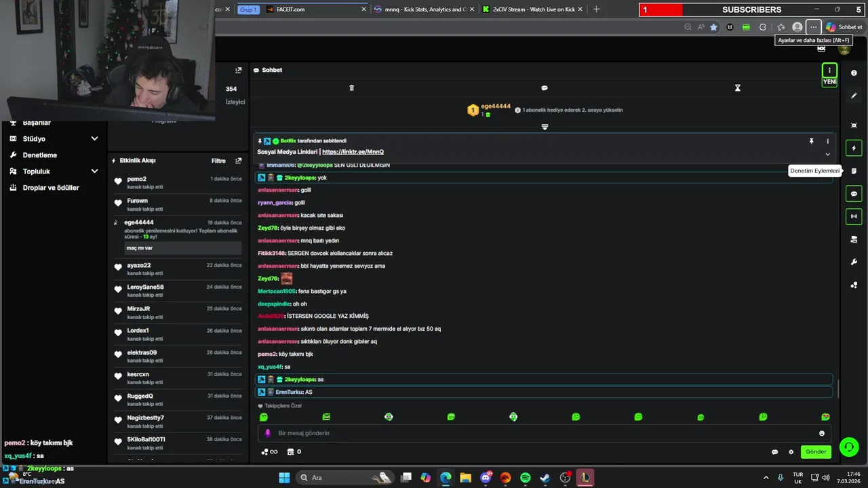Click the pin icon on the pinned message
Image resolution: width=868 pixels, height=488 pixels.
click(x=811, y=141)
